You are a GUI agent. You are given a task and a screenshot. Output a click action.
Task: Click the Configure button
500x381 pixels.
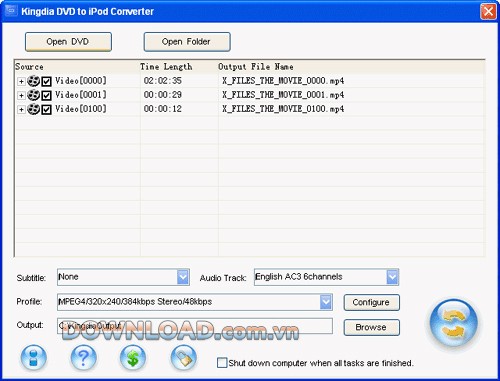click(371, 302)
